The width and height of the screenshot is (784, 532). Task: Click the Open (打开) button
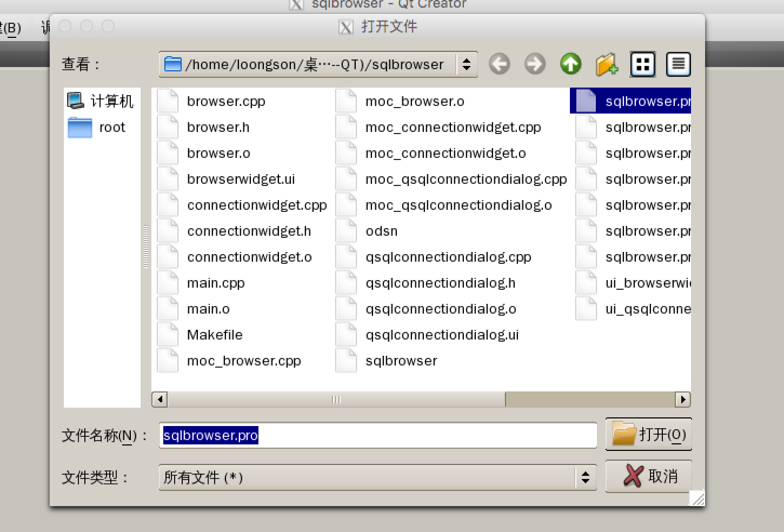pos(648,434)
